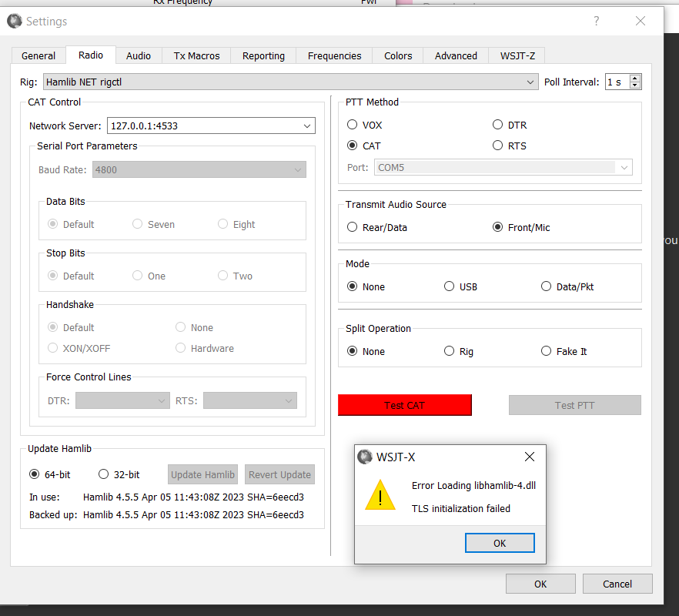Select the Advanced tab
679x616 pixels.
point(456,56)
